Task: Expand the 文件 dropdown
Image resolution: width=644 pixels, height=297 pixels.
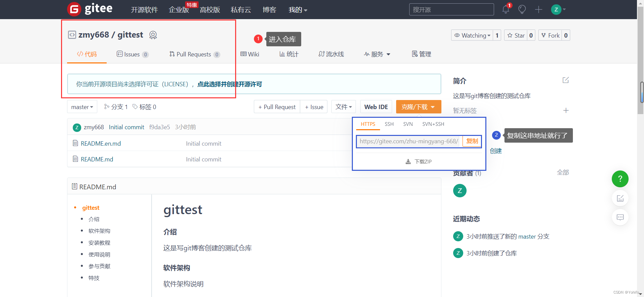Action: point(344,107)
